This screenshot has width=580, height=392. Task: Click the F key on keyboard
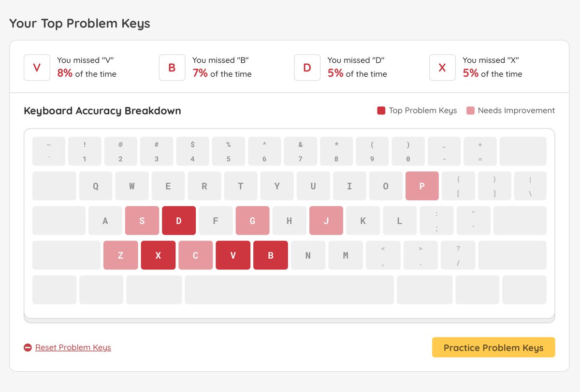coord(216,221)
